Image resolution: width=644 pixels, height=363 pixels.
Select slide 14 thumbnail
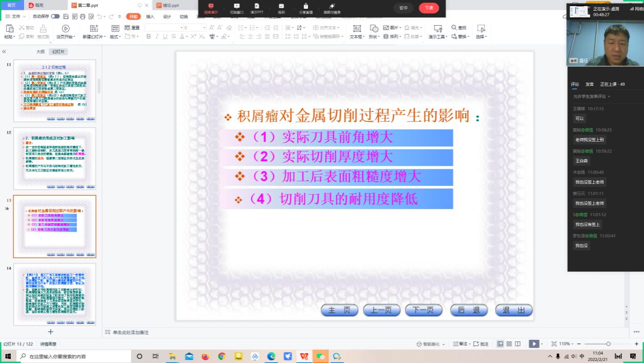tap(54, 294)
